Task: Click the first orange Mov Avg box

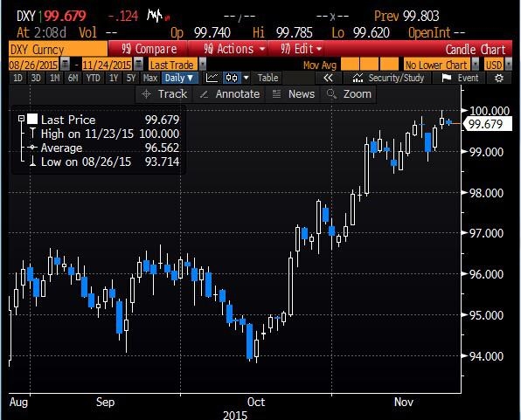Action: click(x=350, y=65)
